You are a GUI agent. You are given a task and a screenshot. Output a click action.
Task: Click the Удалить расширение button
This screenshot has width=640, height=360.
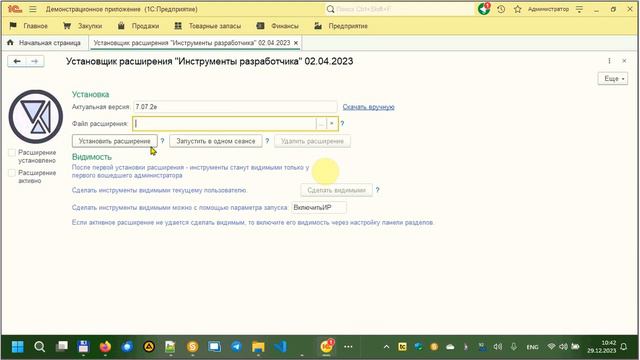tap(312, 141)
